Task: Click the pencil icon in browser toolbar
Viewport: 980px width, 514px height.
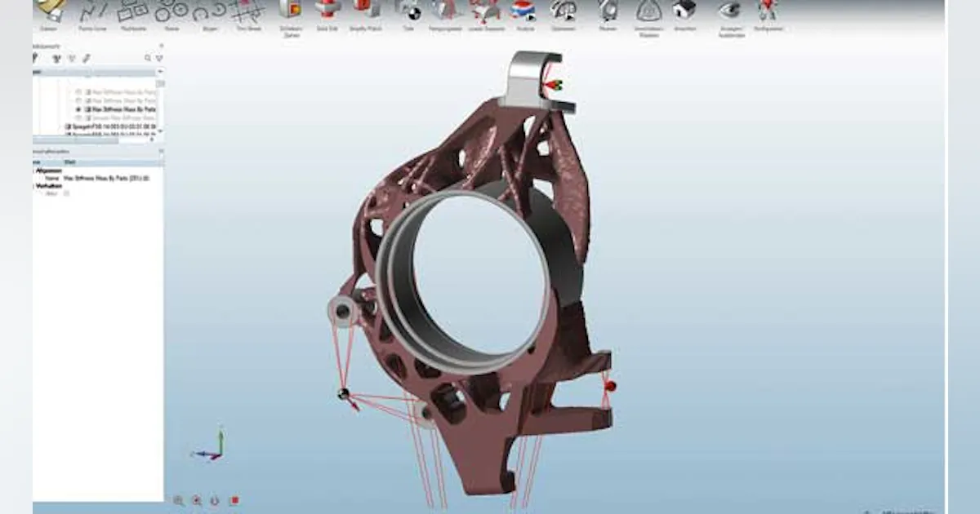Action: point(87,59)
